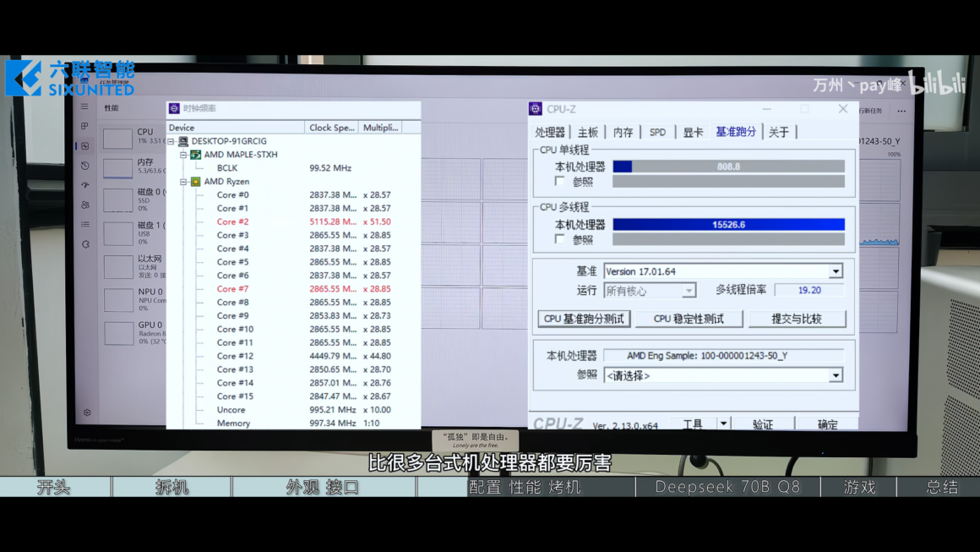
Task: Switch to the 内存 tab in CPU-Z
Action: tap(623, 132)
